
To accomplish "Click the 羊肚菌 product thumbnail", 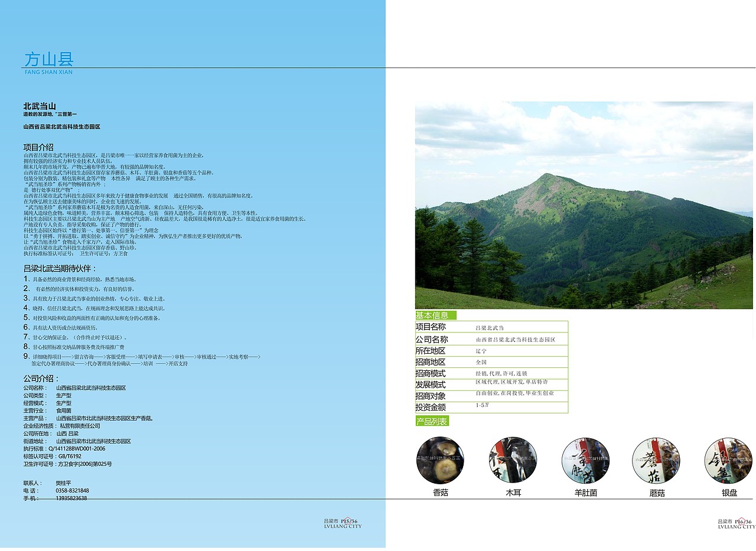I will (585, 461).
